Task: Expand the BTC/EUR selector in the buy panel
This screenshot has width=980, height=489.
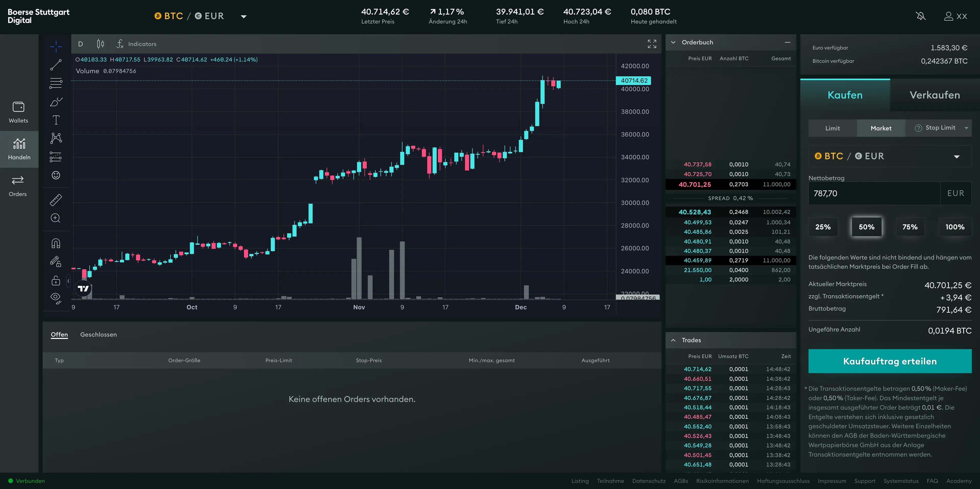Action: coord(957,156)
